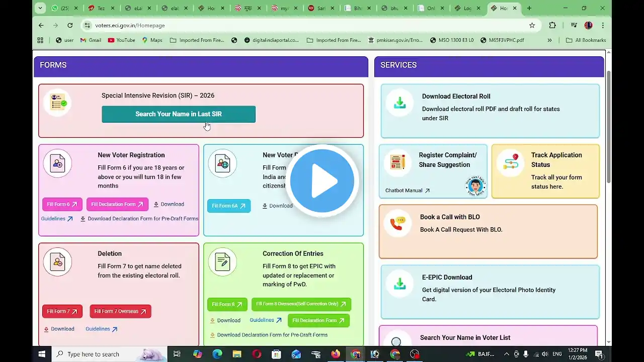Click the New Voter Registration form icon

coord(57,163)
